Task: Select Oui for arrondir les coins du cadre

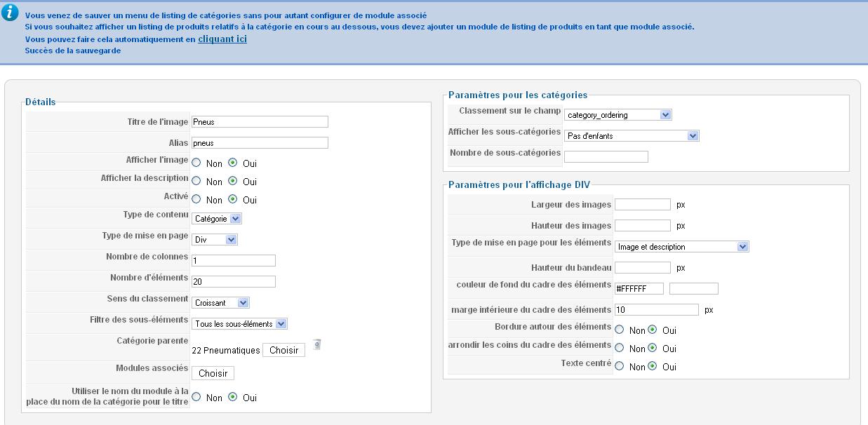Action: tap(653, 348)
